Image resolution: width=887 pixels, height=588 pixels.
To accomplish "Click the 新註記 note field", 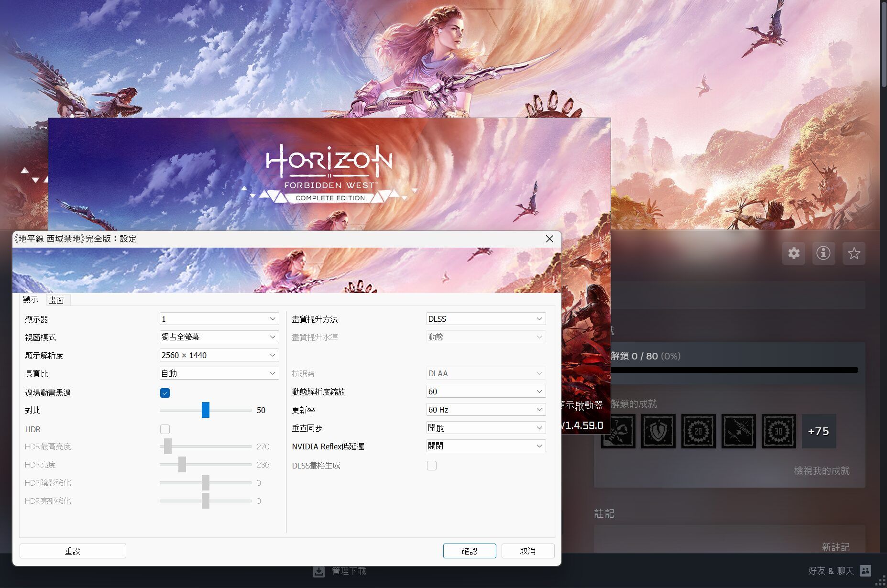I will pos(730,539).
